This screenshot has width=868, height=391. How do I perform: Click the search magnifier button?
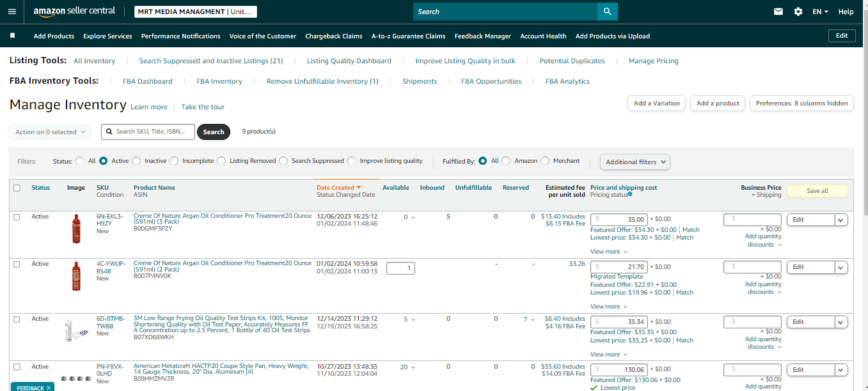(x=608, y=11)
